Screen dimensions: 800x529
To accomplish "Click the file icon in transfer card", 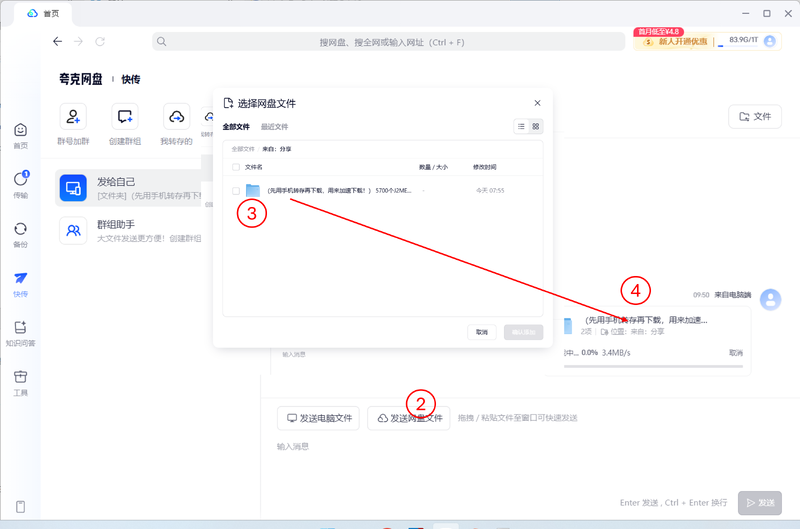I will pyautogui.click(x=568, y=325).
